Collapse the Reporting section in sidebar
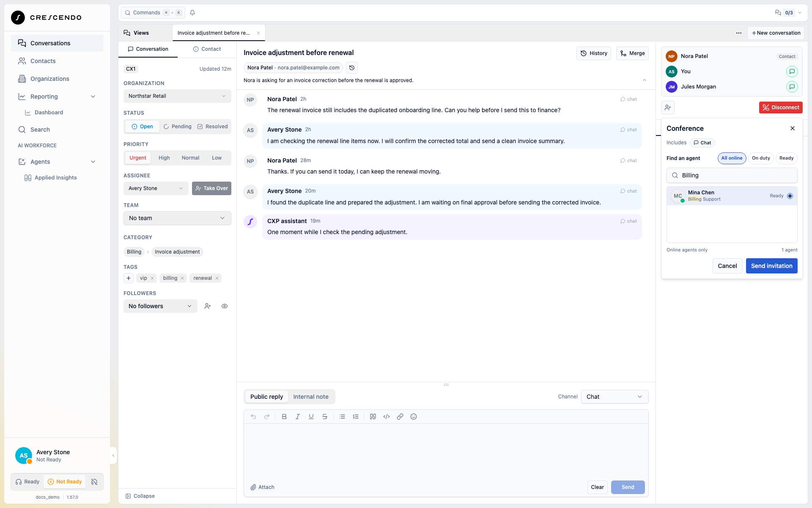The height and width of the screenshot is (508, 812). [93, 97]
